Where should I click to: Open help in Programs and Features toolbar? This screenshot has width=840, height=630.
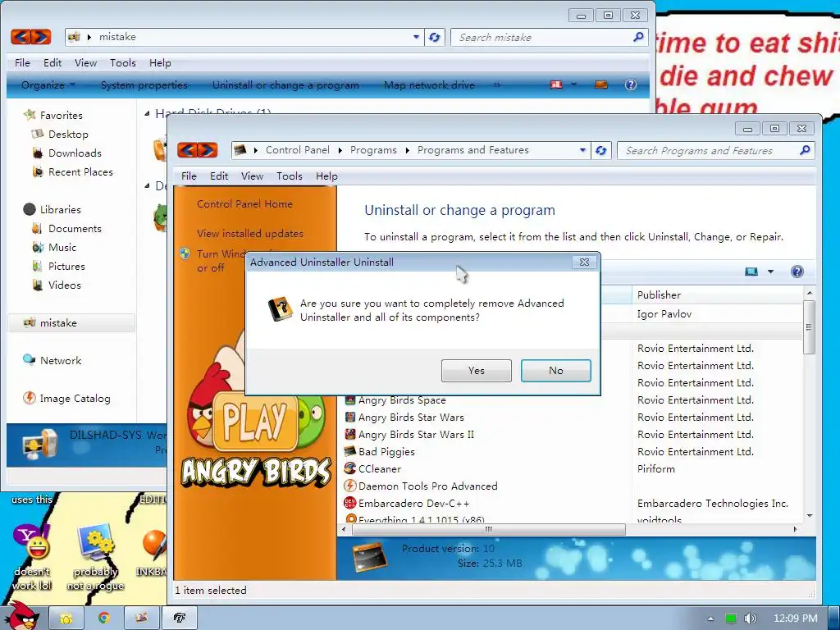[x=797, y=272]
